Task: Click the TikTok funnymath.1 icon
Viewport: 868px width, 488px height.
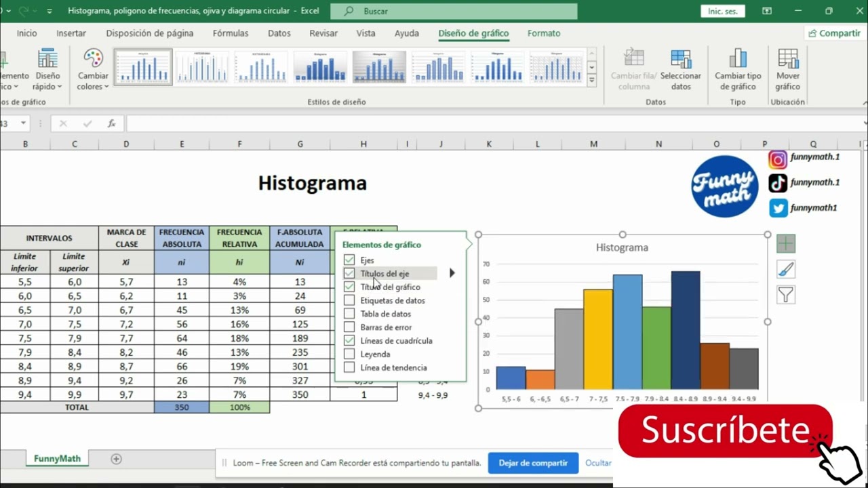Action: tap(778, 183)
